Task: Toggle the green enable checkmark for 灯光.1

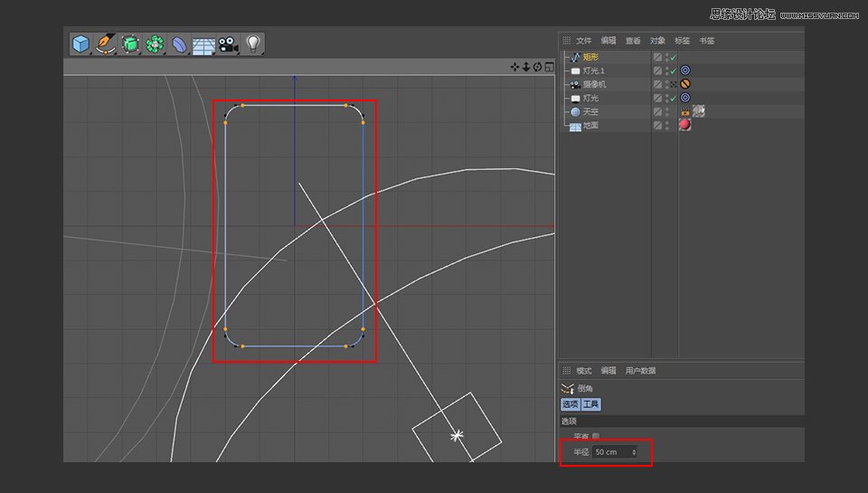Action: tap(673, 71)
